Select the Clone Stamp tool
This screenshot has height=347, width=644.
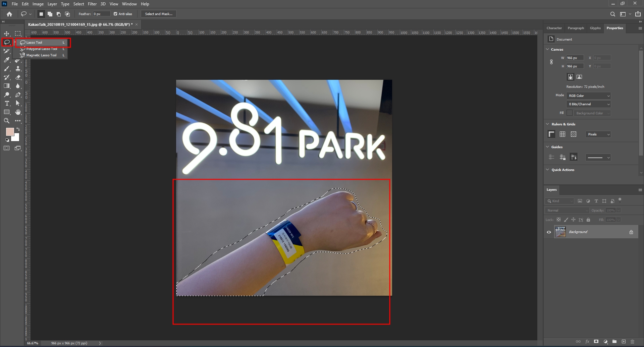click(18, 68)
